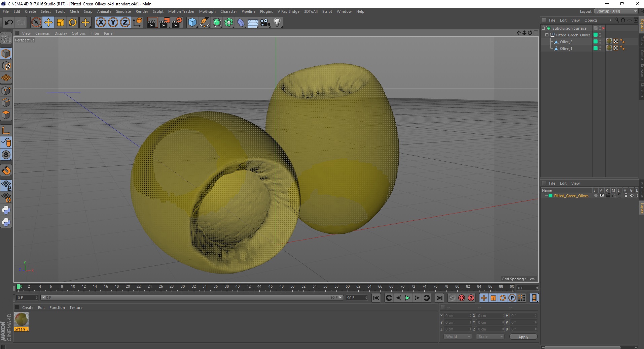Click the Subdivision Surface generator icon
The image size is (644, 349).
(217, 23)
